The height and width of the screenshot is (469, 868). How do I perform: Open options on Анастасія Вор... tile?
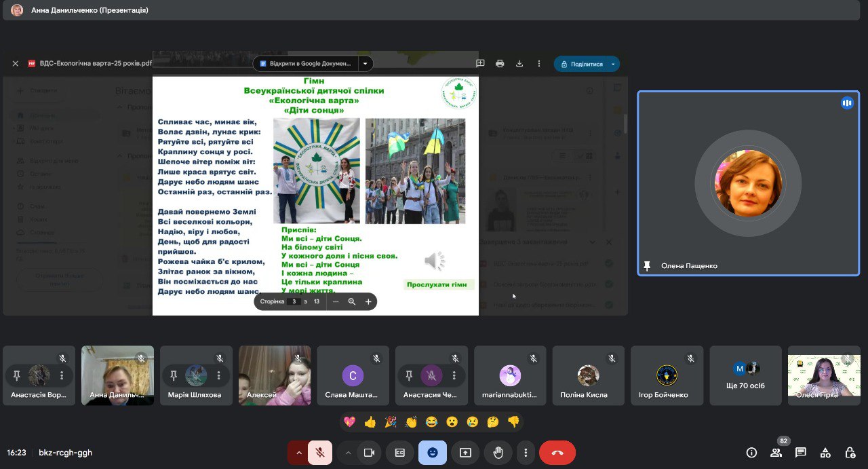pos(62,375)
